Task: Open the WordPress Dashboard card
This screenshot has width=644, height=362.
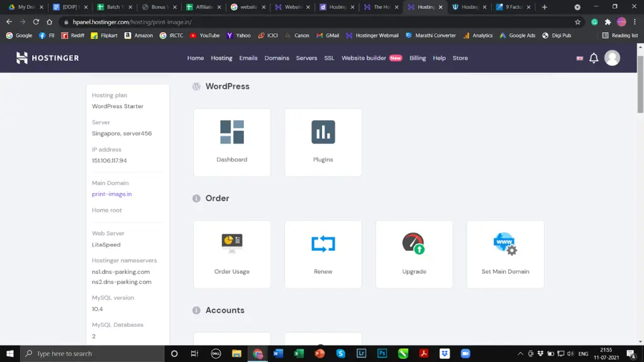Action: pos(231,142)
